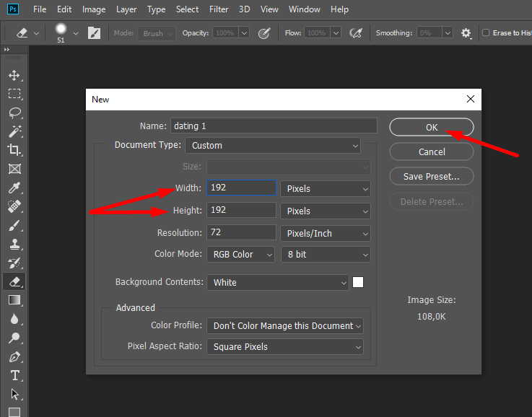Image resolution: width=532 pixels, height=417 pixels.
Task: Pick the Lasso tool
Action: (x=14, y=113)
